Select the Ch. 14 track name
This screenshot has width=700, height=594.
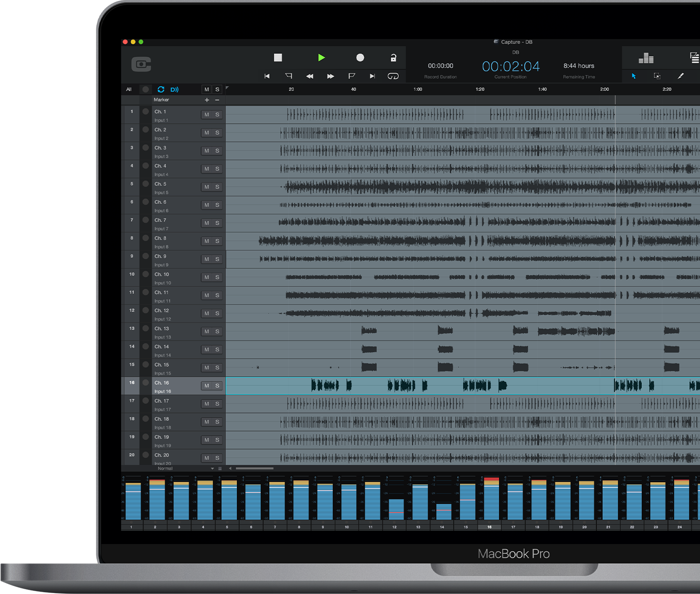(162, 347)
